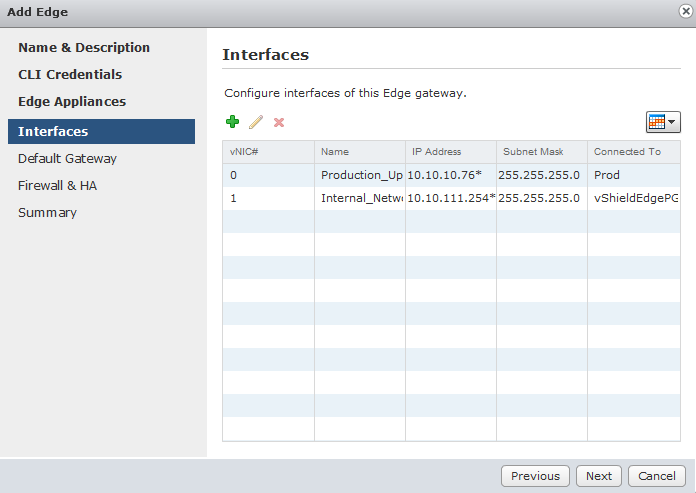Select the Internal_Network interface row
Viewport: 696px width, 493px height.
pos(361,198)
